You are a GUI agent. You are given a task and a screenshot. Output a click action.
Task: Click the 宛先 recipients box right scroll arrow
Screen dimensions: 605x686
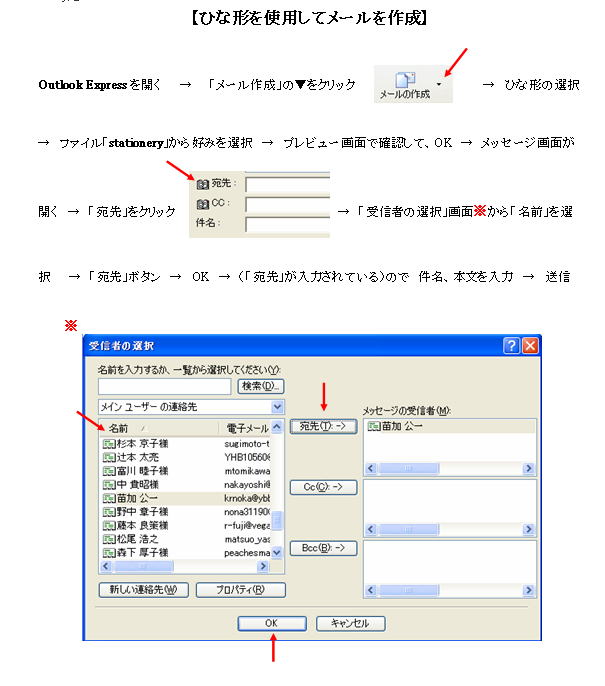coord(528,469)
